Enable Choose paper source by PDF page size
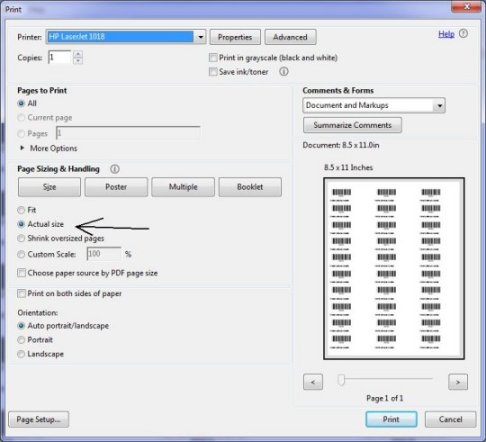 point(22,273)
